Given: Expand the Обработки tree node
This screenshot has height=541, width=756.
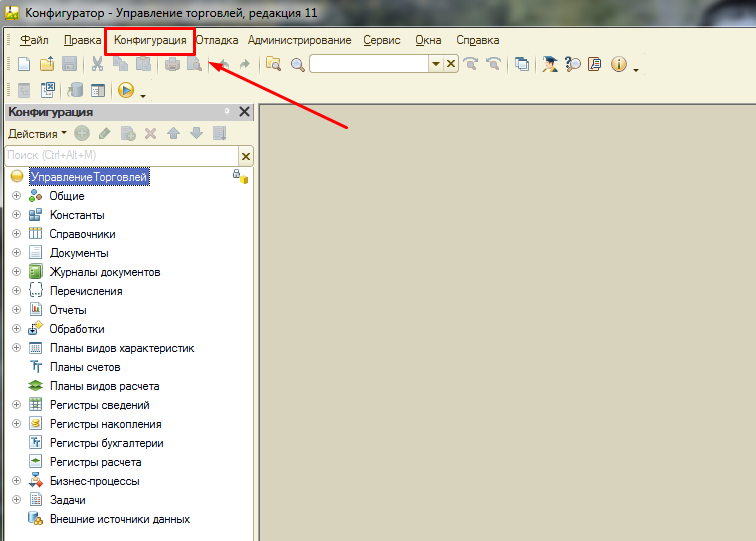Looking at the screenshot, I should [16, 328].
